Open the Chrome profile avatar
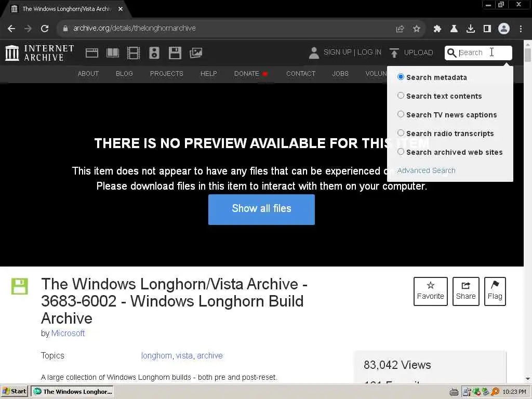The image size is (532, 399). click(504, 29)
